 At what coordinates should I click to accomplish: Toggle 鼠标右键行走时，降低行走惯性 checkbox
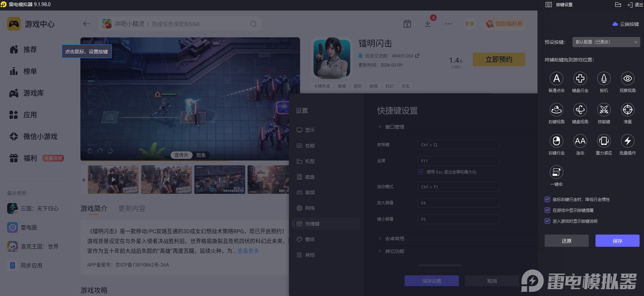tap(547, 199)
